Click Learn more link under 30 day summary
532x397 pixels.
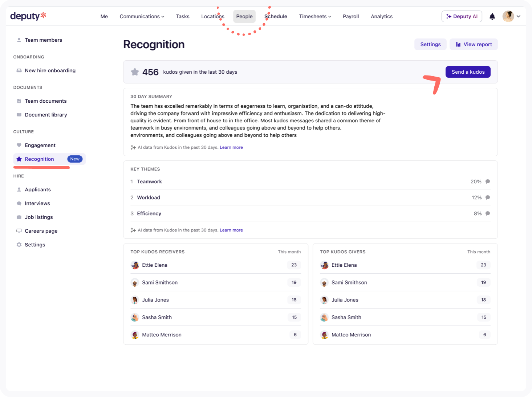coord(231,147)
